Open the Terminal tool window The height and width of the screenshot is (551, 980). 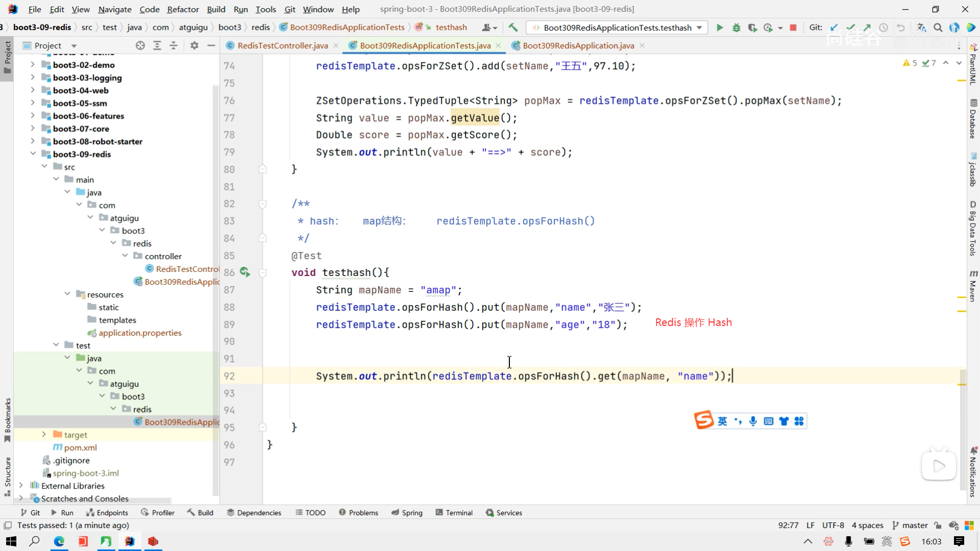click(x=454, y=513)
